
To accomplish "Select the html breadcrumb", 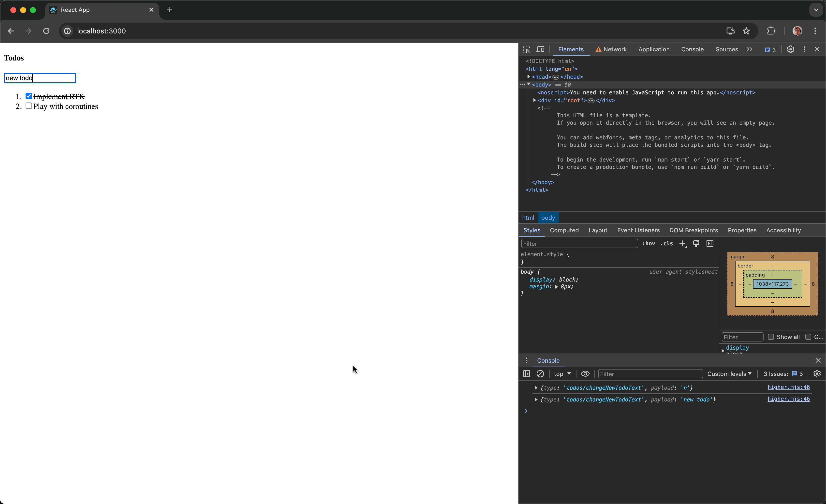I will pos(528,218).
